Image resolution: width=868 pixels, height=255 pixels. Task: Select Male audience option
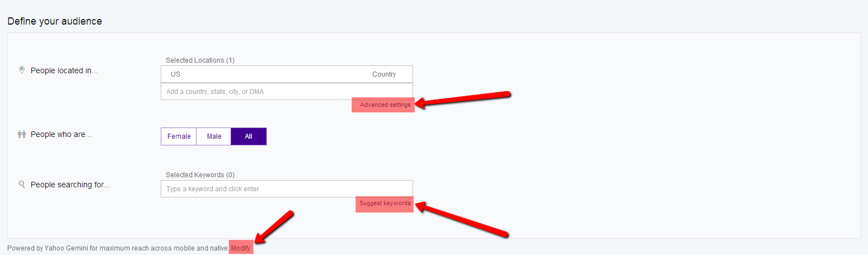coord(214,136)
